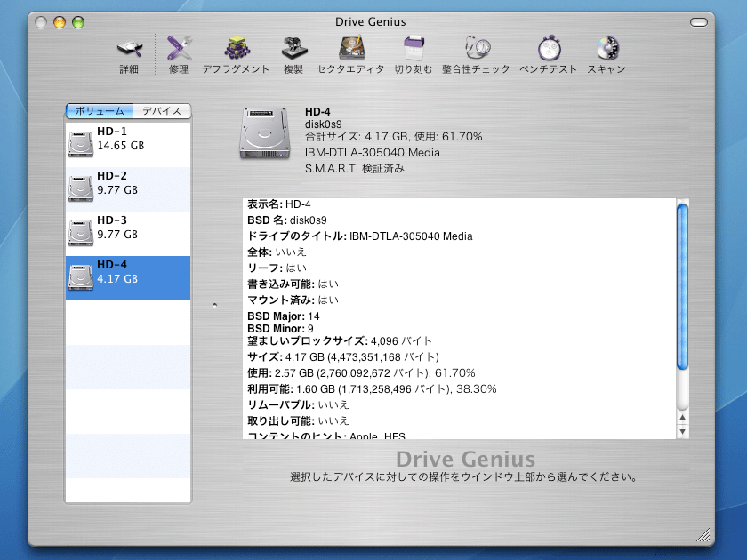747x560 pixels.
Task: Click the 'サイズ: 4.17 GB' line in info panel
Action: click(343, 357)
